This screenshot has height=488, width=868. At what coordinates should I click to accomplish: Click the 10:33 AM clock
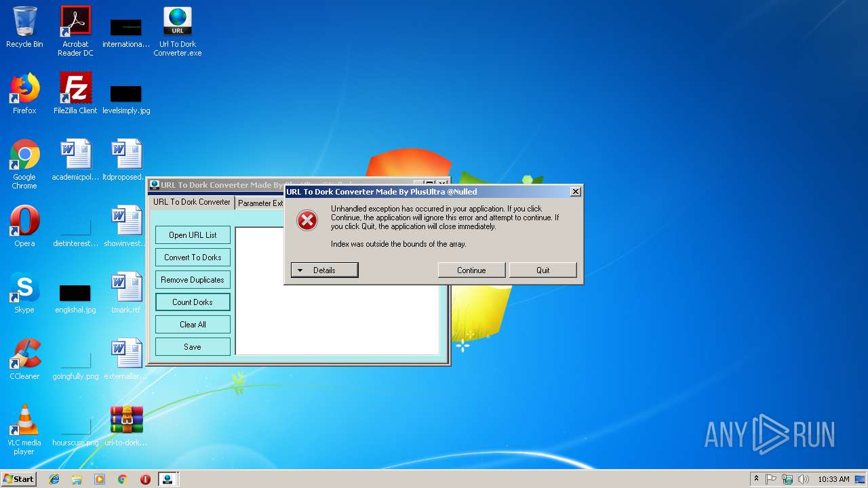pyautogui.click(x=833, y=479)
